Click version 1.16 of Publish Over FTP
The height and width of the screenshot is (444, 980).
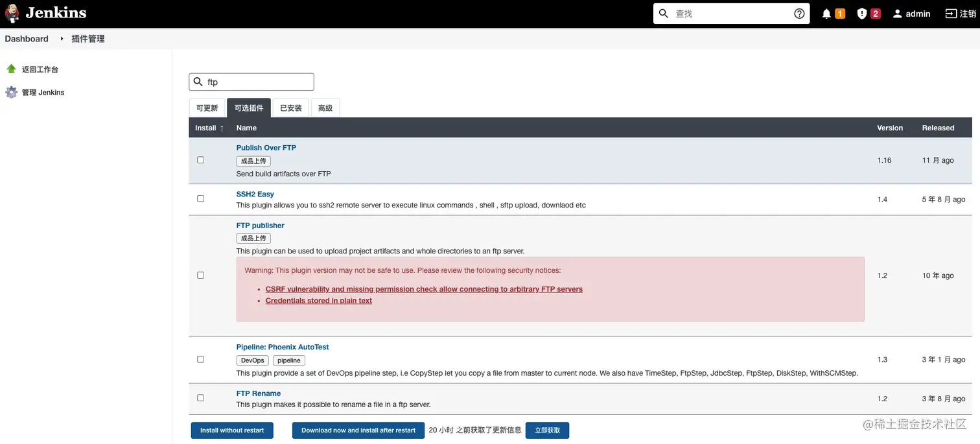pos(884,161)
